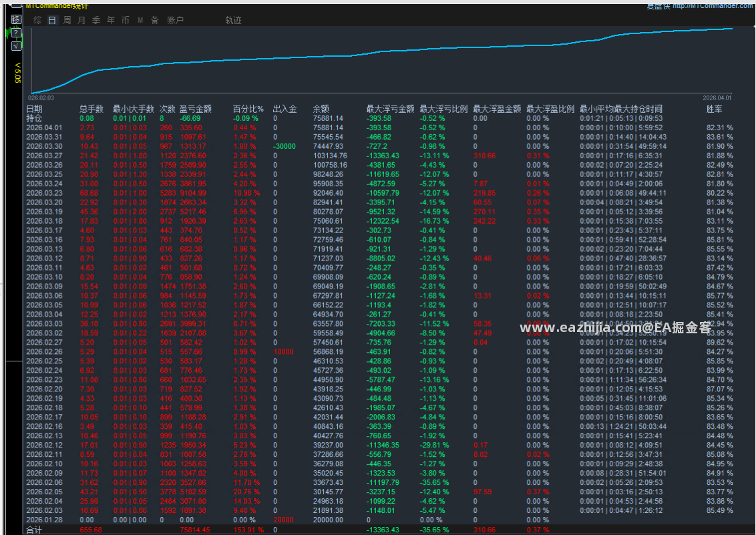This screenshot has height=535, width=756.
Task: Open the 备 notes tab
Action: click(x=155, y=20)
